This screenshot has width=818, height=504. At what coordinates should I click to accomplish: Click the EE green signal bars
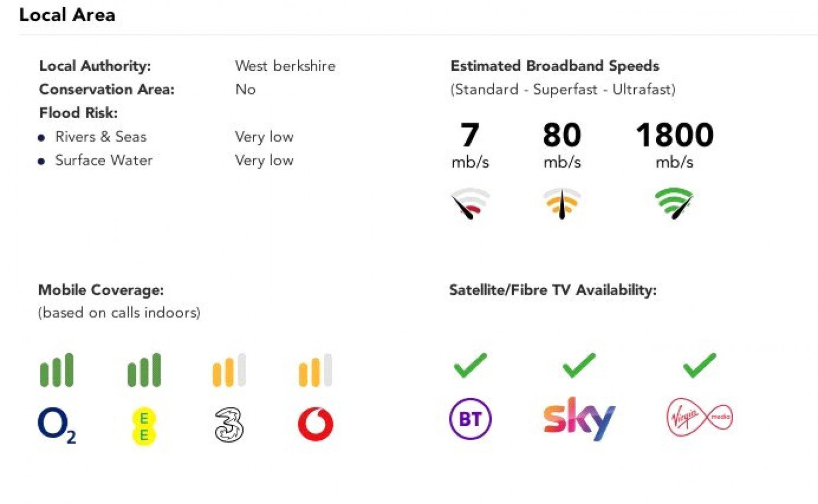(144, 371)
